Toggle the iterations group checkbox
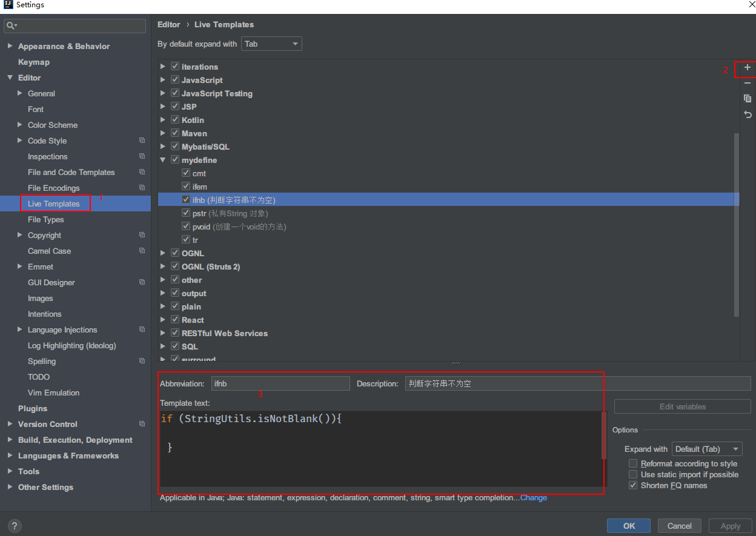The height and width of the screenshot is (536, 756). click(x=175, y=67)
